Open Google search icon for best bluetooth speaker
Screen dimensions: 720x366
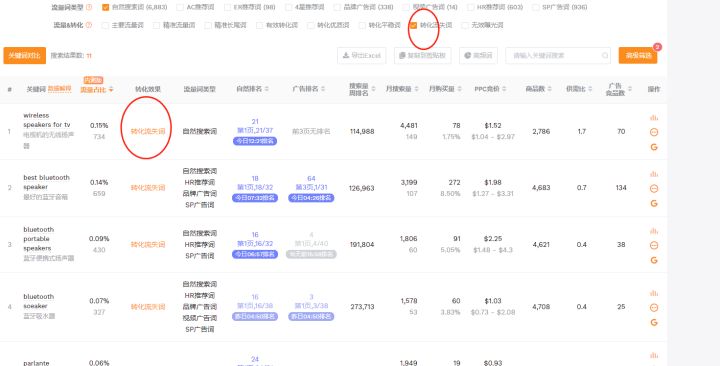pos(654,203)
